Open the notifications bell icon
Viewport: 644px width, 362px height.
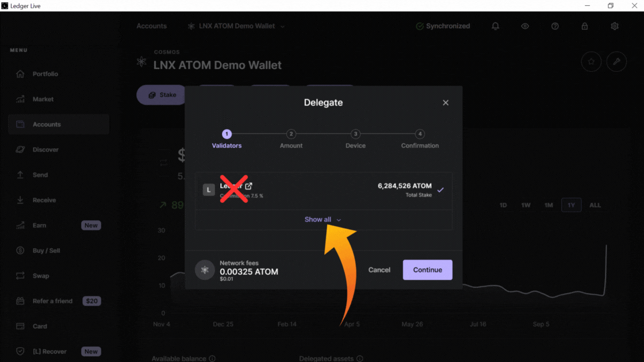coord(495,26)
